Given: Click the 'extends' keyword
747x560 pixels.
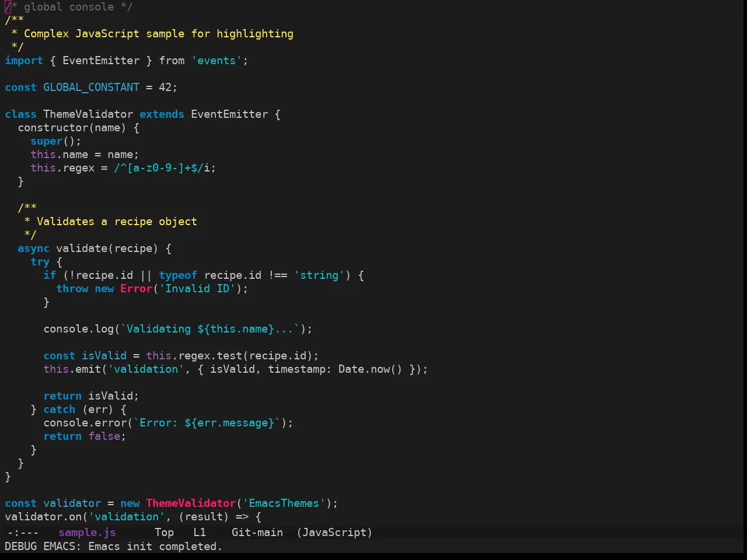Looking at the screenshot, I should point(162,114).
